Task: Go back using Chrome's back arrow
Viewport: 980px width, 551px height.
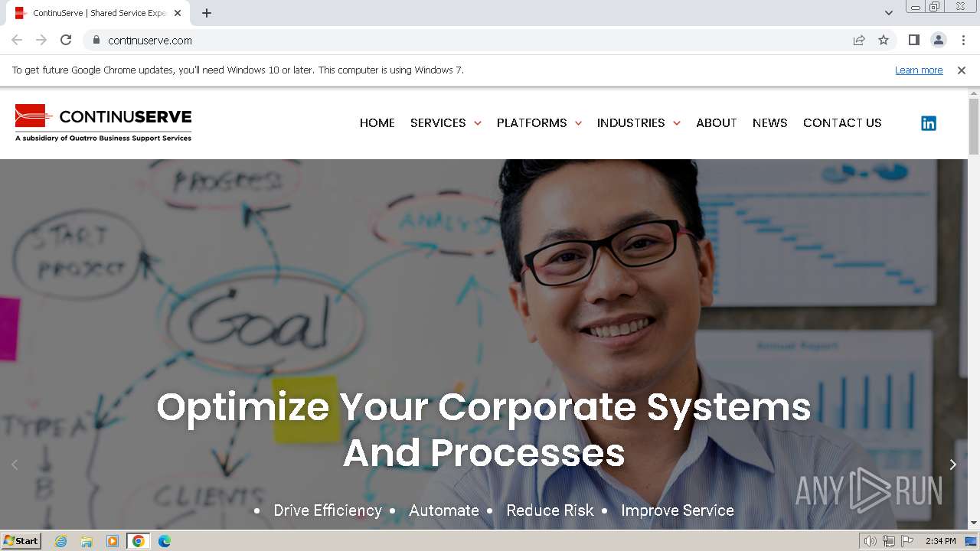Action: click(17, 40)
